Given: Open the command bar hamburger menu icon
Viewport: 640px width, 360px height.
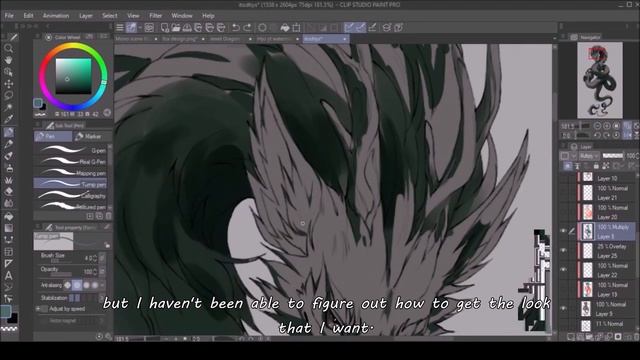Looking at the screenshot, I should pos(120,27).
